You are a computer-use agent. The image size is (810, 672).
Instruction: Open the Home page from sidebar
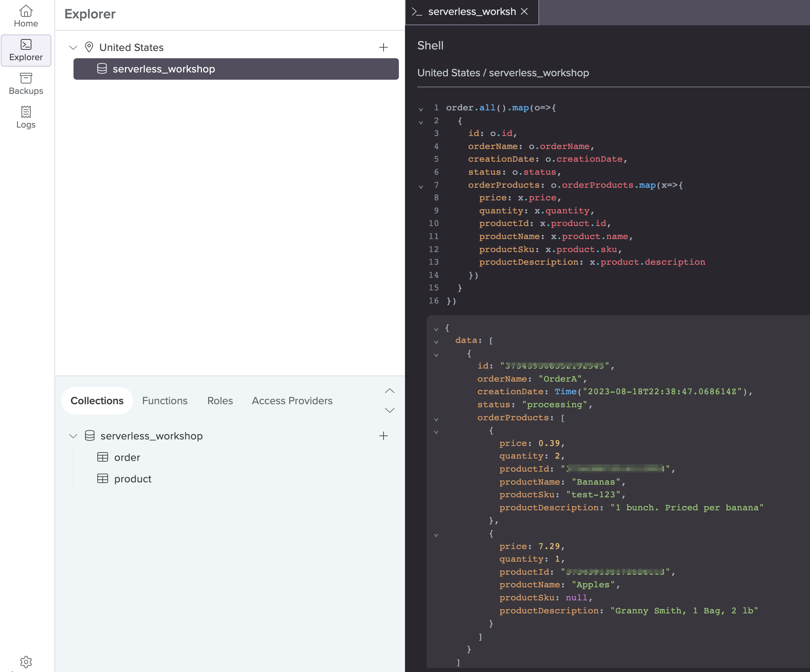(26, 16)
